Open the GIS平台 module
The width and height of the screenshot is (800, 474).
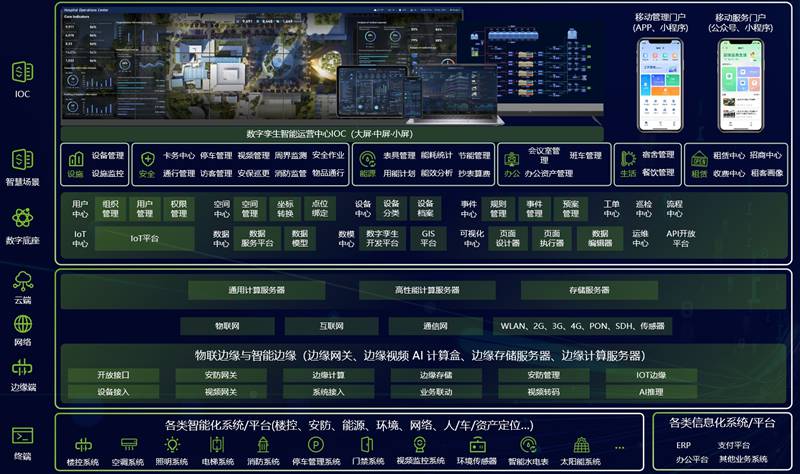tap(428, 238)
